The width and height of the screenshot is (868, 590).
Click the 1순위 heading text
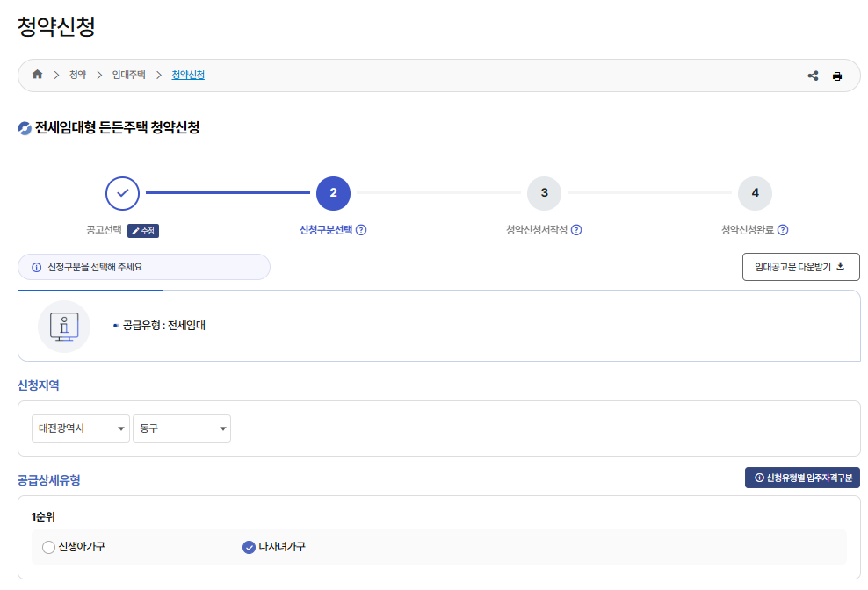point(43,517)
